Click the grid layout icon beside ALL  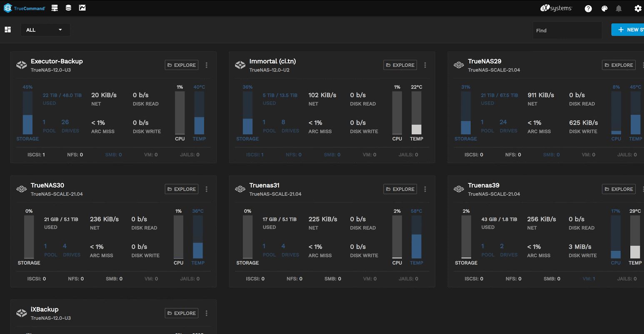coord(8,30)
